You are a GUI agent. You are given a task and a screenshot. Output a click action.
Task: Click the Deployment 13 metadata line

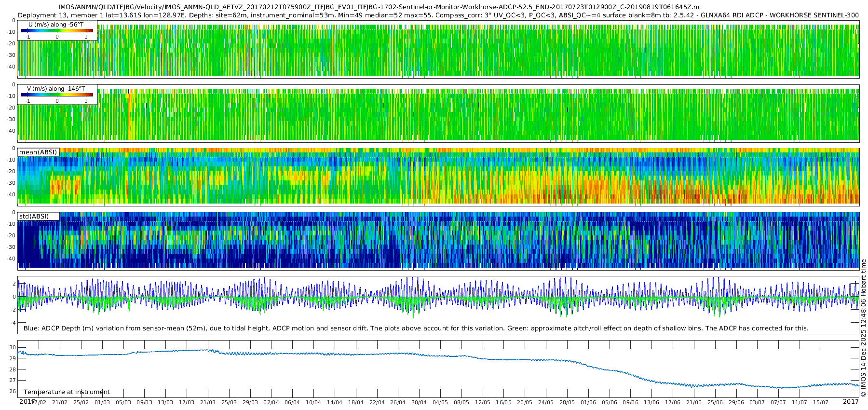pyautogui.click(x=438, y=15)
